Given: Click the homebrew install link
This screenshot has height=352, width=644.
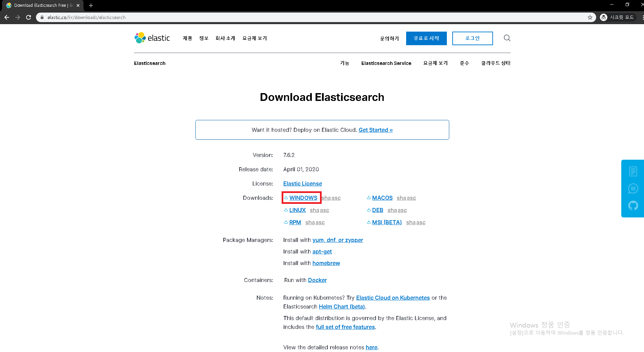Looking at the screenshot, I should point(326,263).
